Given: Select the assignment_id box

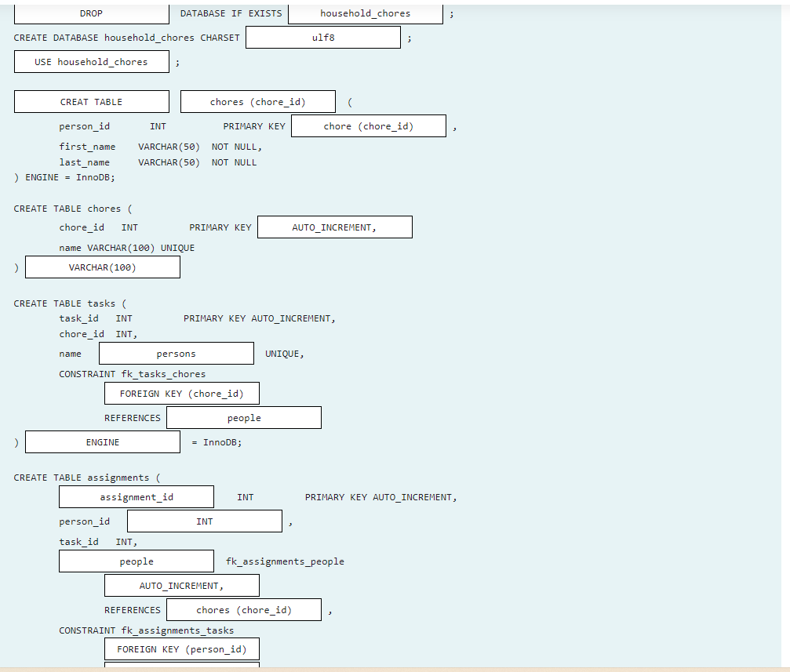Looking at the screenshot, I should click(x=136, y=496).
